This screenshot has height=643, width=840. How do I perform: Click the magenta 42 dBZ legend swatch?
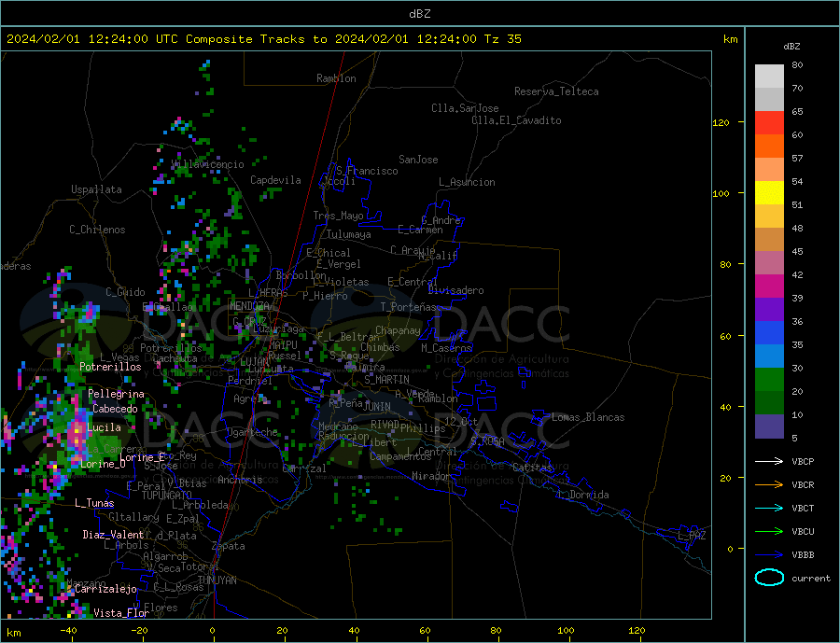(769, 287)
